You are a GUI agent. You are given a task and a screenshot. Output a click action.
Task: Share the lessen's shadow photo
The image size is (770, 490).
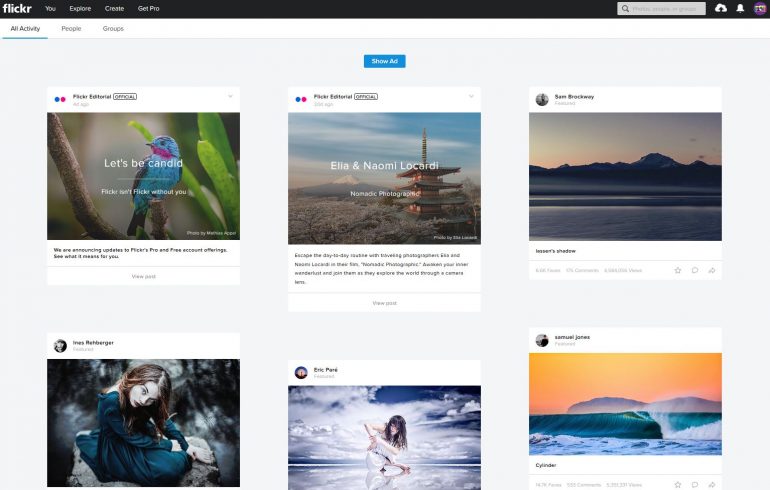point(712,270)
